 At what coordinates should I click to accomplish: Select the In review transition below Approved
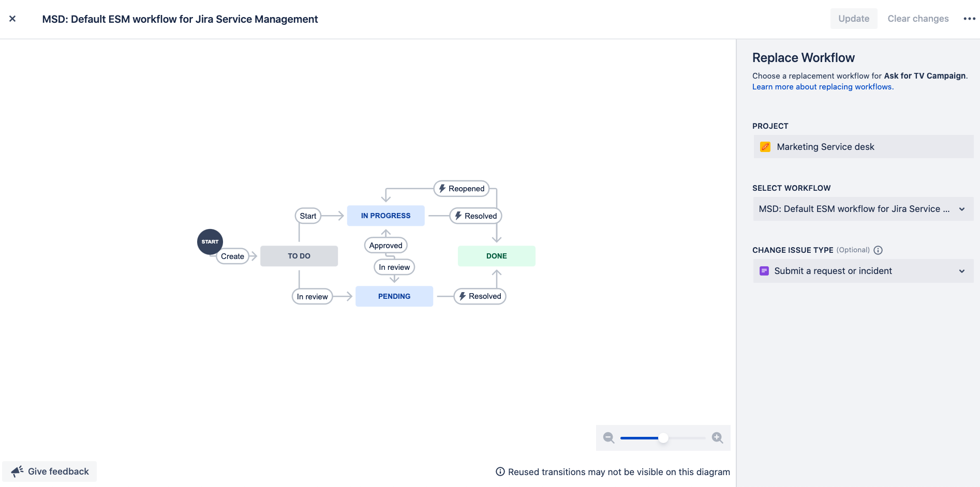[x=394, y=267]
